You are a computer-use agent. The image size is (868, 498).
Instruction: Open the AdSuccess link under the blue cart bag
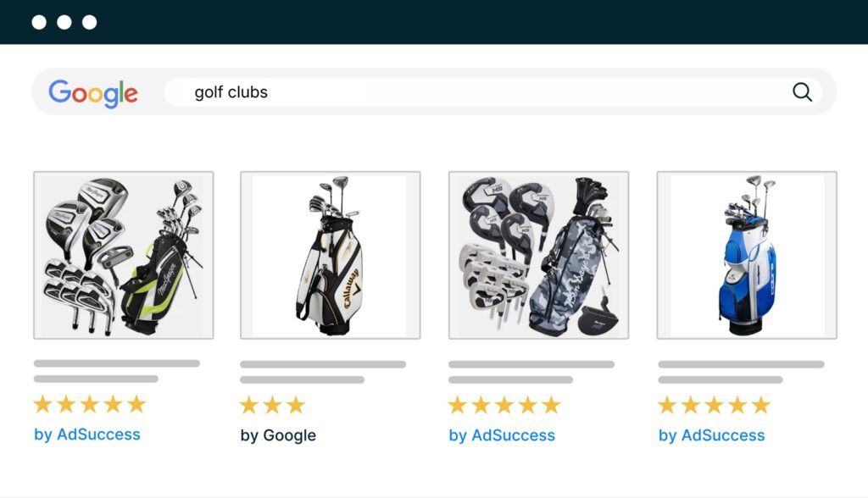(x=711, y=434)
